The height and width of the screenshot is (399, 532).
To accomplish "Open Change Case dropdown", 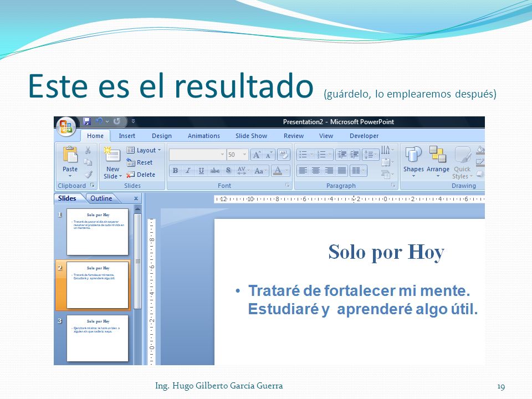I will tap(260, 171).
